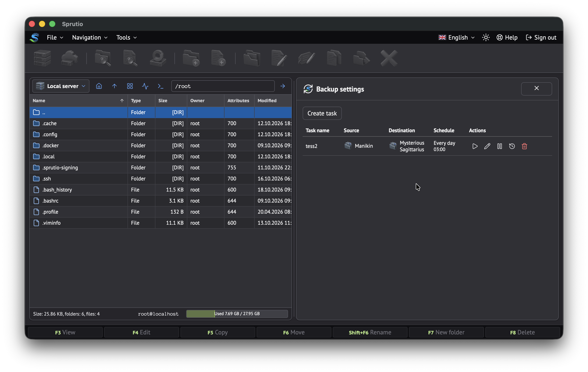Open the Tools menu
Image resolution: width=588 pixels, height=372 pixels.
click(126, 37)
